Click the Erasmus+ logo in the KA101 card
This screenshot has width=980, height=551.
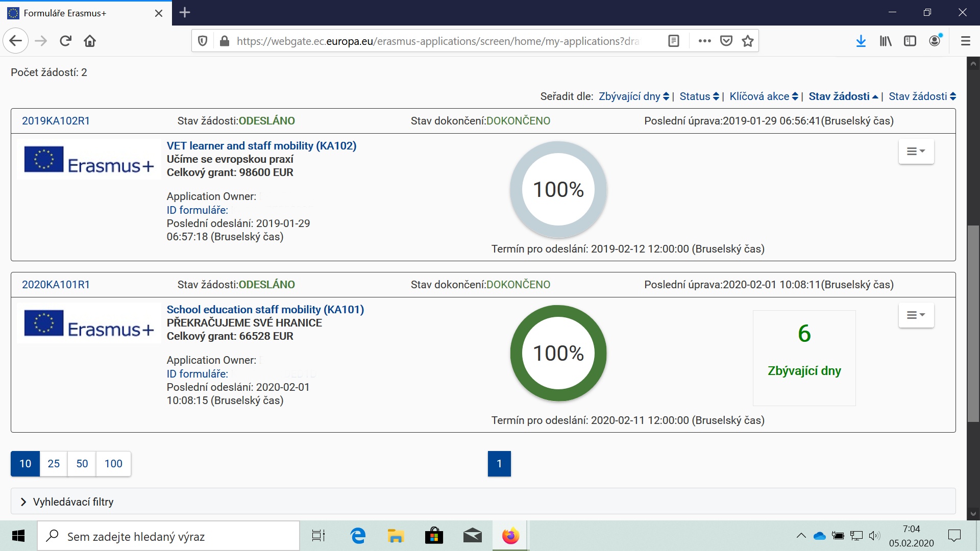[x=89, y=323]
